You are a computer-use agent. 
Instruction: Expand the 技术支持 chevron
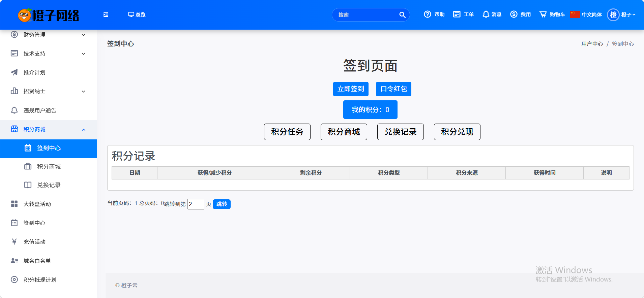(x=84, y=54)
